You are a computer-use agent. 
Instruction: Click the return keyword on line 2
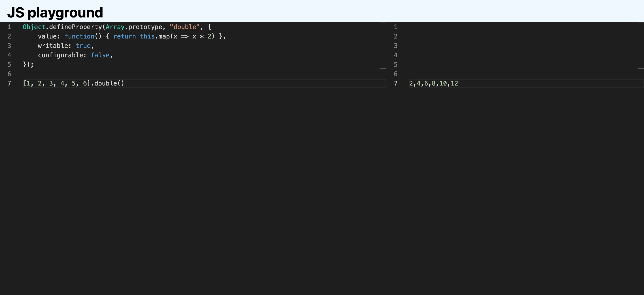click(125, 36)
